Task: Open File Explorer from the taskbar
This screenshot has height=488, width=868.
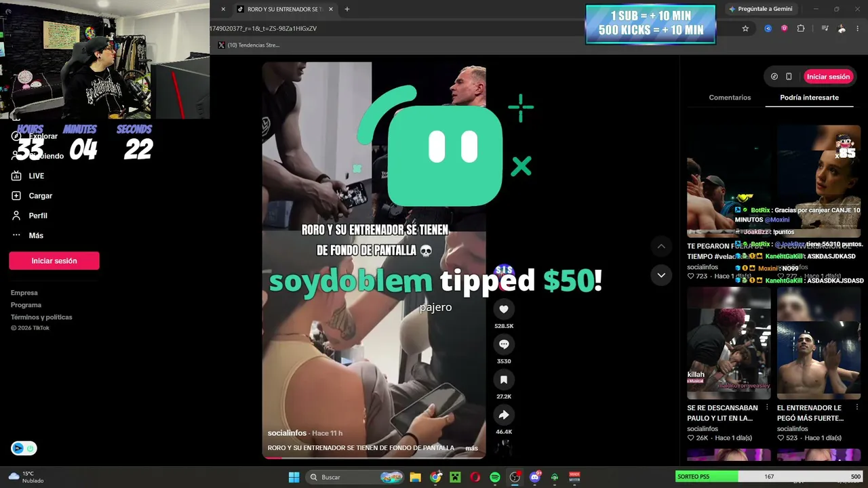Action: point(415,477)
